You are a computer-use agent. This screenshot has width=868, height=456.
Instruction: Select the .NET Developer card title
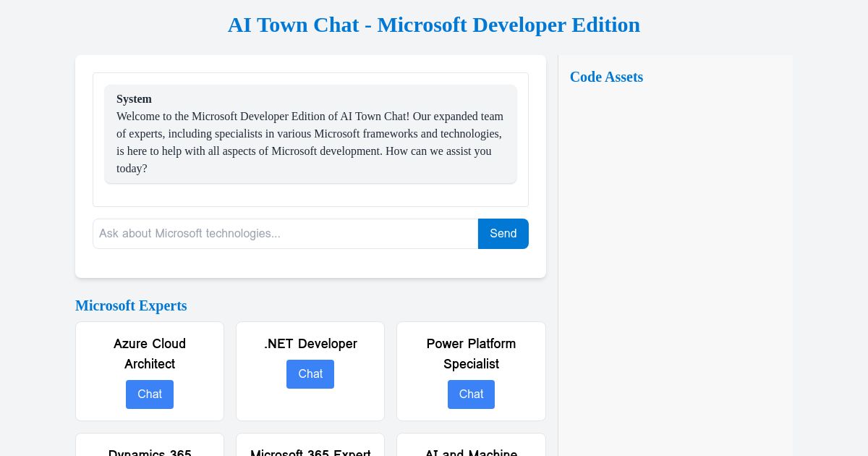[x=310, y=344]
